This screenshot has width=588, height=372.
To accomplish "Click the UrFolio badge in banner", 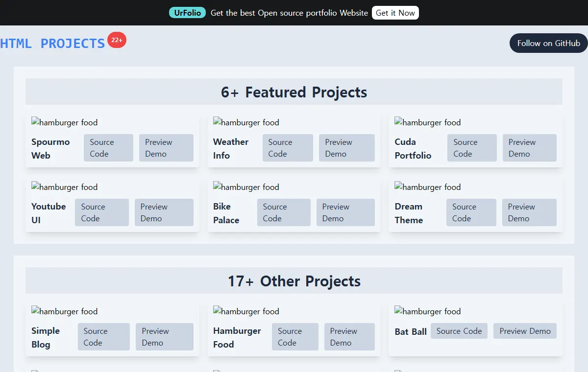I will [x=188, y=13].
